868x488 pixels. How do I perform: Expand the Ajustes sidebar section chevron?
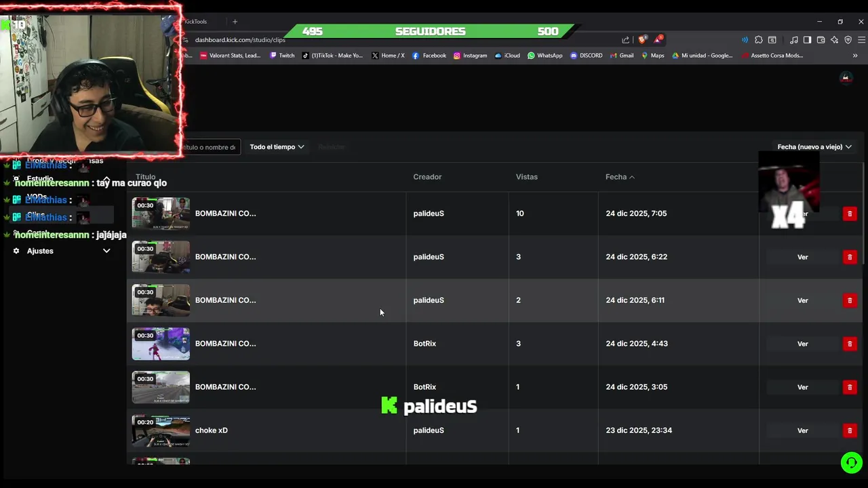106,251
